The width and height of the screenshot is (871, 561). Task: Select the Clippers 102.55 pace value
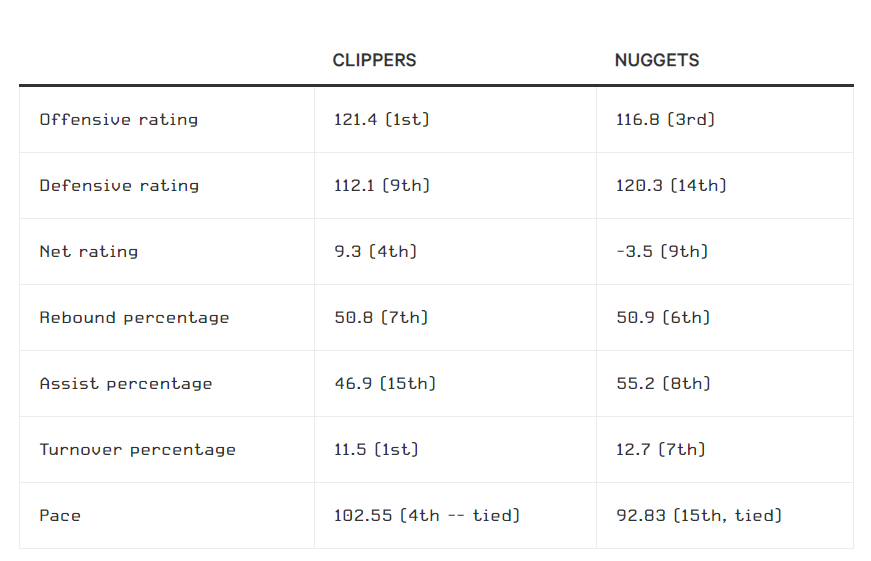(x=427, y=516)
